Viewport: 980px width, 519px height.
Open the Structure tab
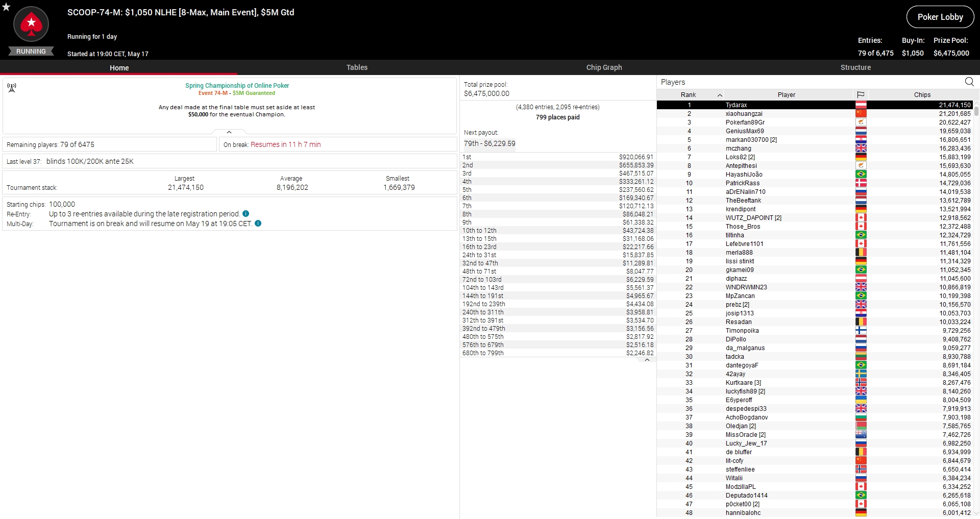(855, 67)
